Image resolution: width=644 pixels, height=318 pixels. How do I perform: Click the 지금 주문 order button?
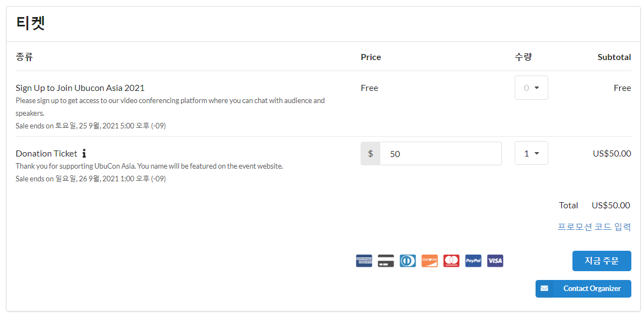point(601,261)
